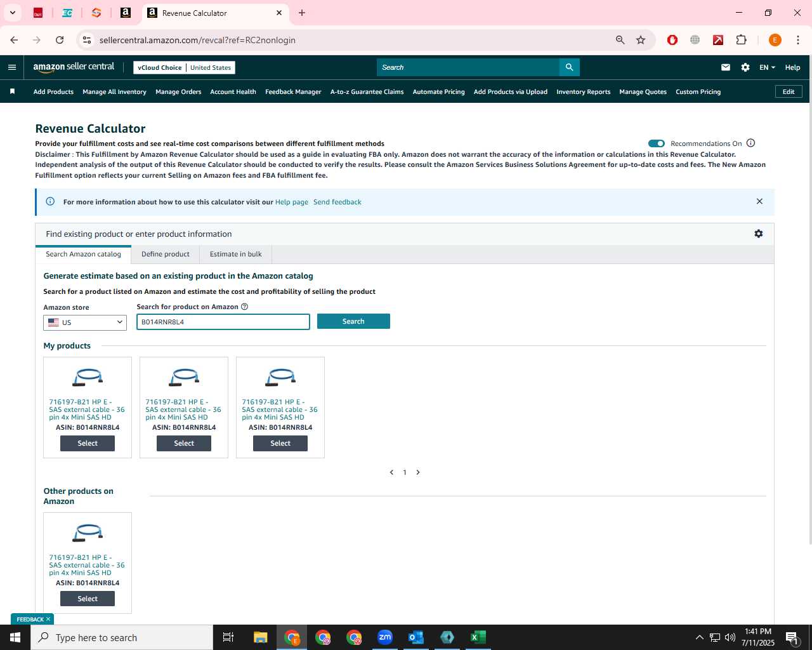Viewport: 812px width, 650px height.
Task: Open Seller Central settings gear
Action: click(x=745, y=67)
